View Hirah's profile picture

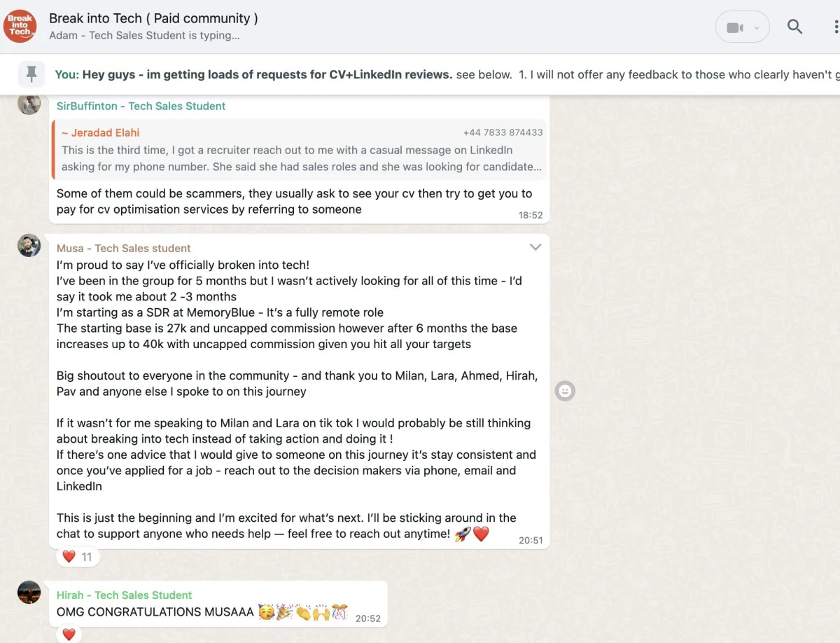pyautogui.click(x=29, y=593)
